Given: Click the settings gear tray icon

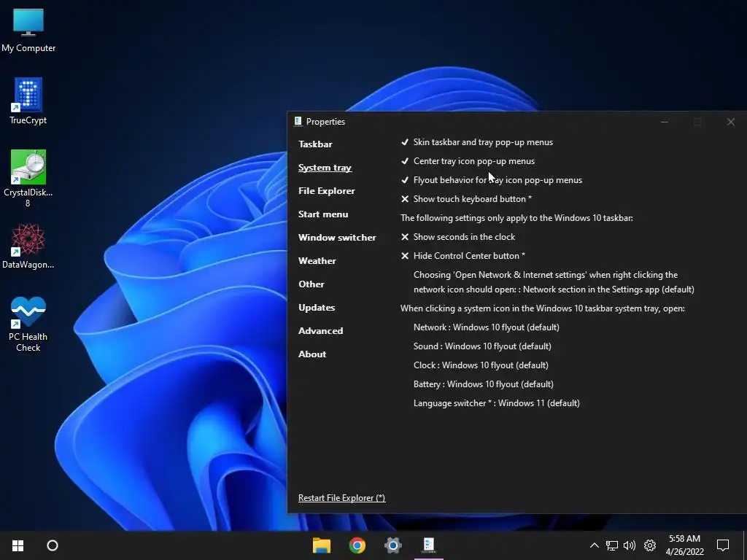Looking at the screenshot, I should click(x=650, y=545).
